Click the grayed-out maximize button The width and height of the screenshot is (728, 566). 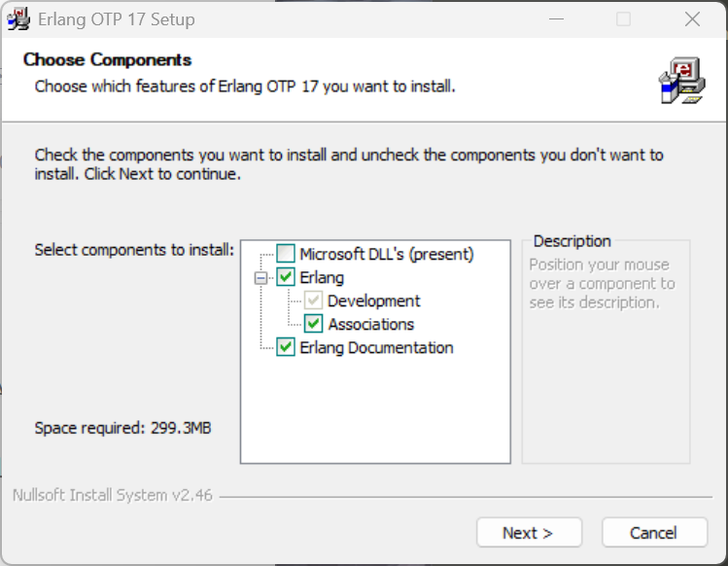click(x=624, y=19)
